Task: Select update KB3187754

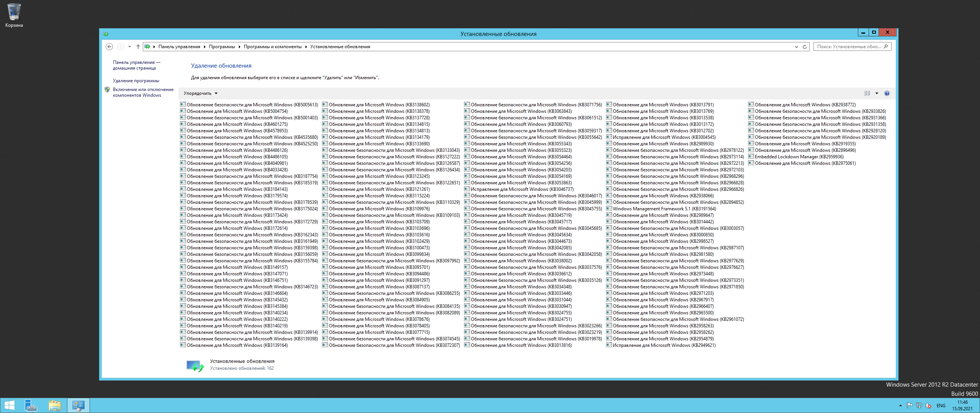Action: (249, 176)
